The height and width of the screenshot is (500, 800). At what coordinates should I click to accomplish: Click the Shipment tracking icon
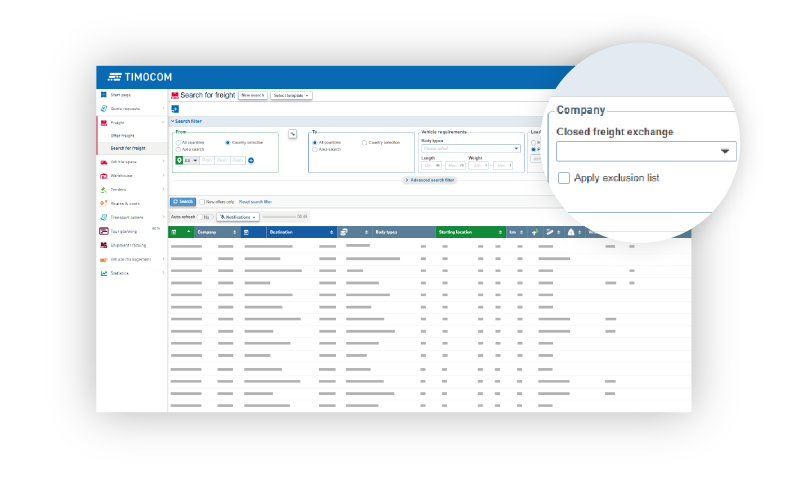click(103, 244)
